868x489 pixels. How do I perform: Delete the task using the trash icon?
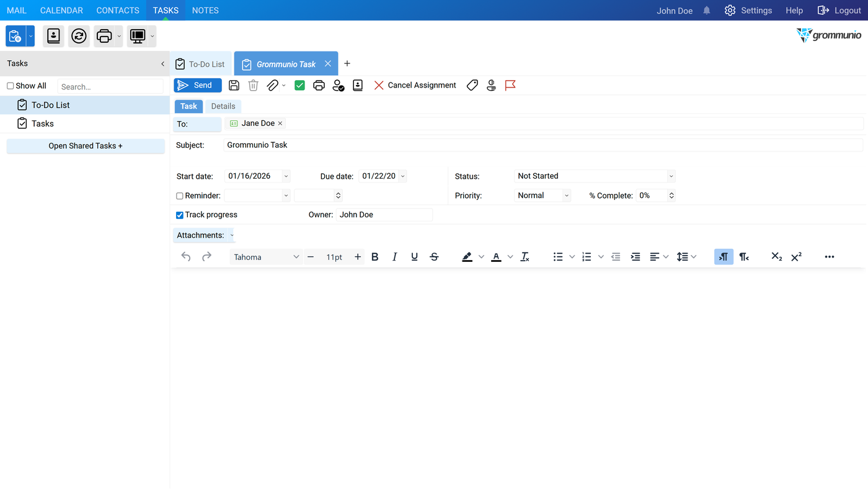[x=253, y=86]
